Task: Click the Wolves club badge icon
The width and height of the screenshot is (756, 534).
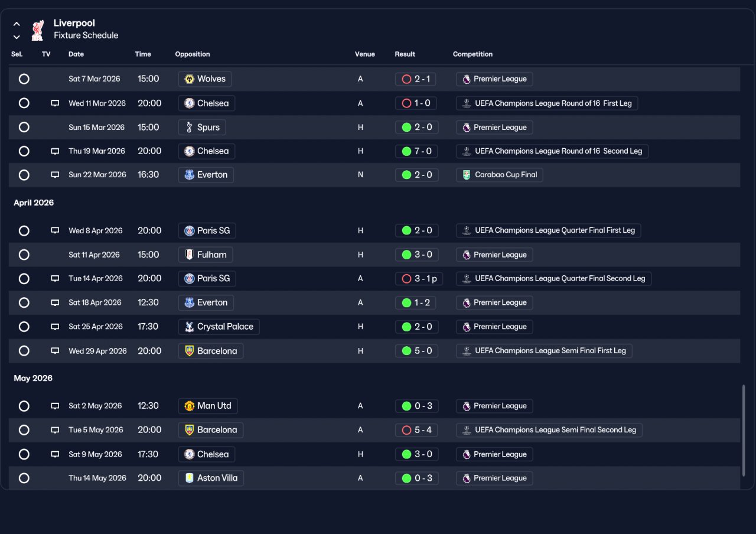Action: 190,79
